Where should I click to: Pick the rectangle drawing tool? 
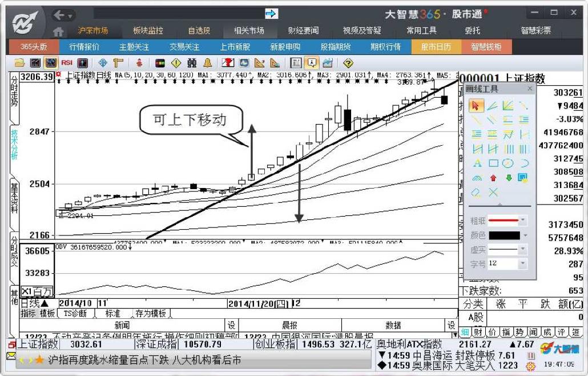[493, 163]
